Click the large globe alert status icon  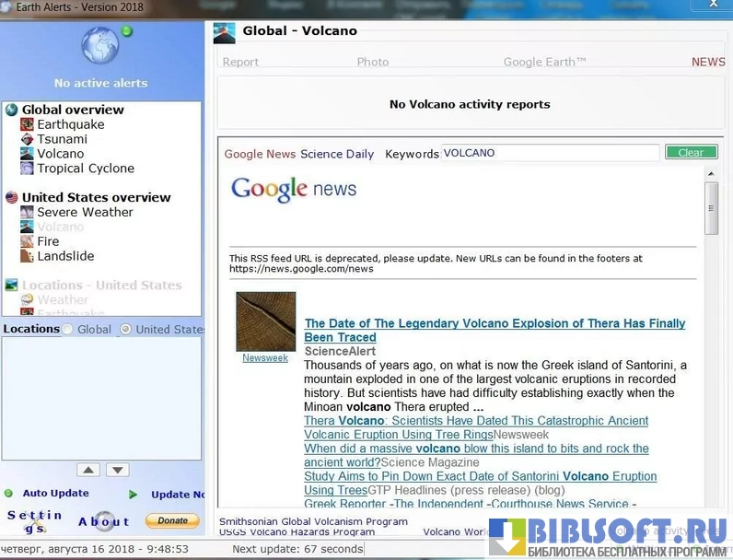[99, 47]
